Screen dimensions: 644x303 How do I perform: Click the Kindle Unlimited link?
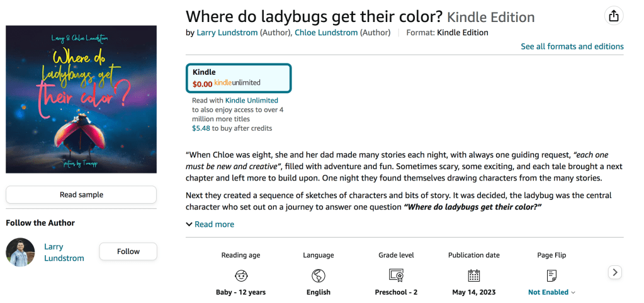tap(251, 100)
